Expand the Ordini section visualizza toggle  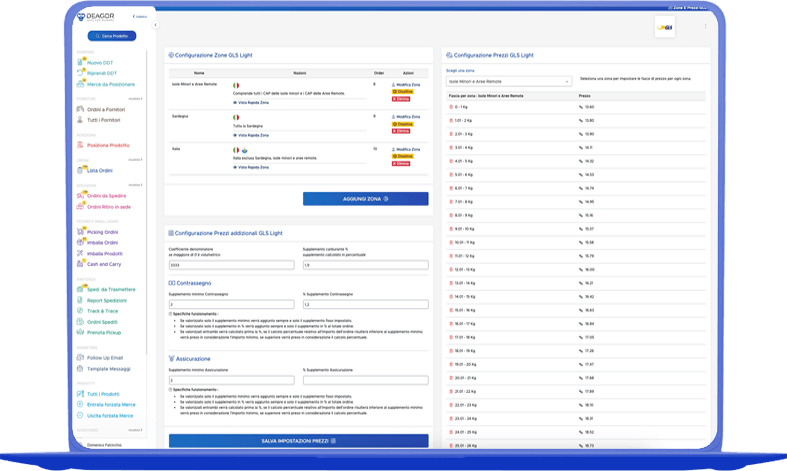click(135, 160)
